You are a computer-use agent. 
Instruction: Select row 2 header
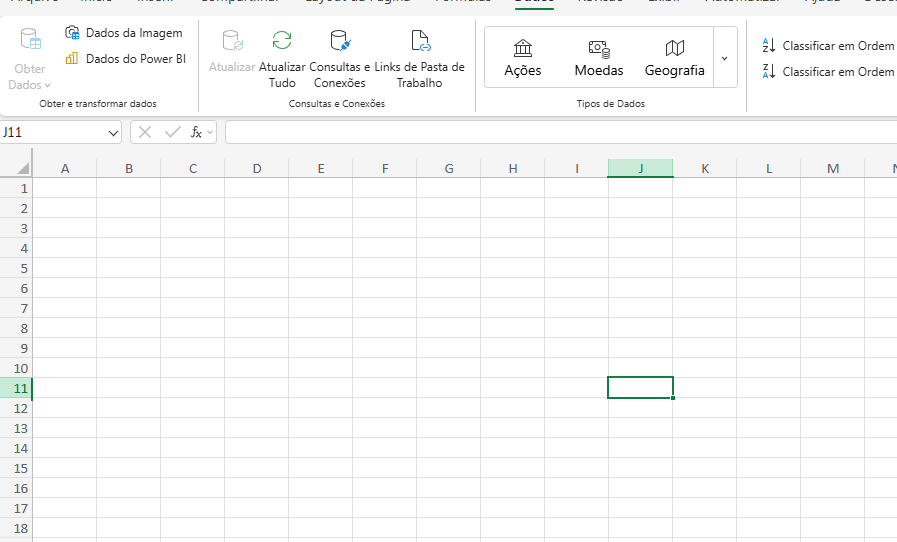pyautogui.click(x=16, y=208)
